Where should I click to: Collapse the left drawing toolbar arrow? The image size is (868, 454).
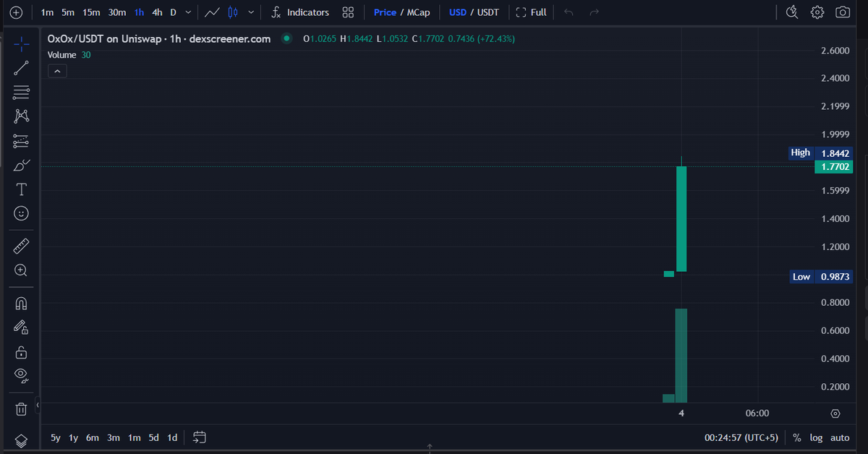pyautogui.click(x=38, y=406)
